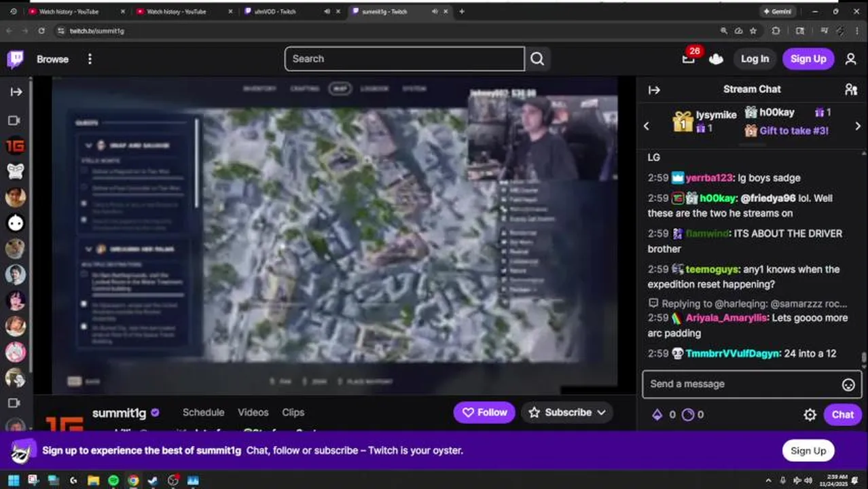Click the Log In button
This screenshot has width=868, height=489.
(x=755, y=59)
